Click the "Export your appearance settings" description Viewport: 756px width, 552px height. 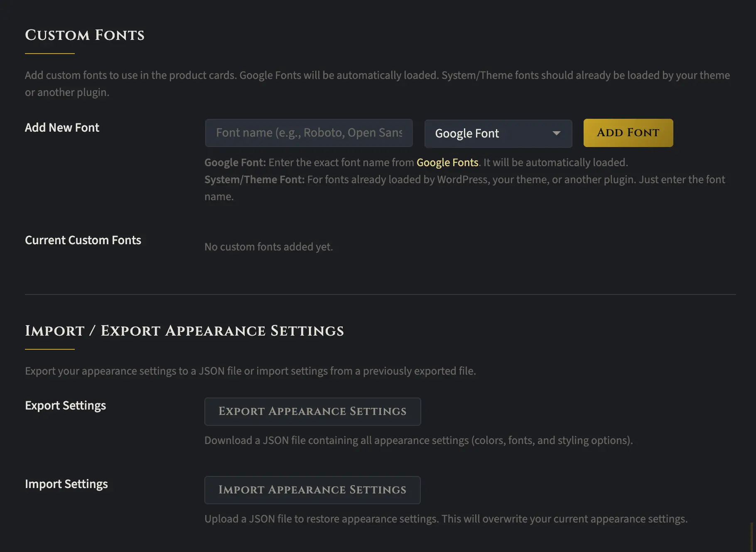(250, 371)
